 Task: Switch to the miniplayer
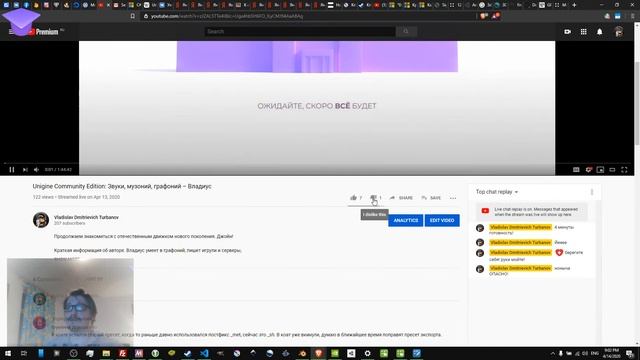600,170
